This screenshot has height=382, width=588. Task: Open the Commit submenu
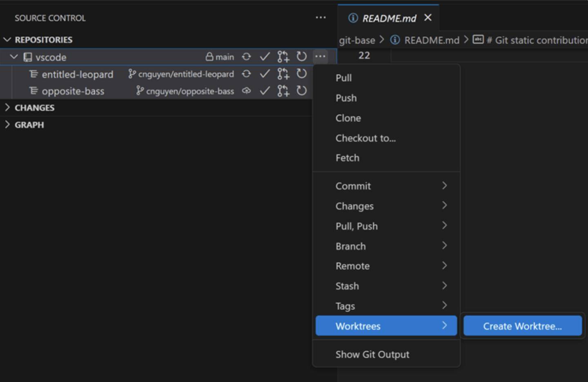[x=386, y=186]
